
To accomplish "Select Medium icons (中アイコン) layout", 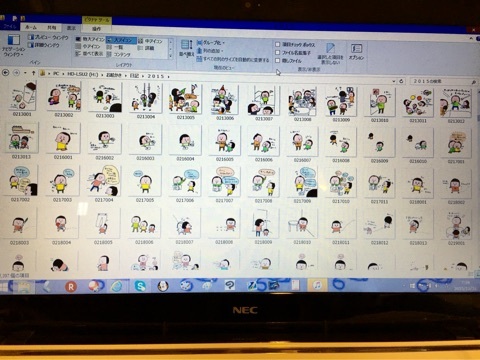I will (x=150, y=41).
